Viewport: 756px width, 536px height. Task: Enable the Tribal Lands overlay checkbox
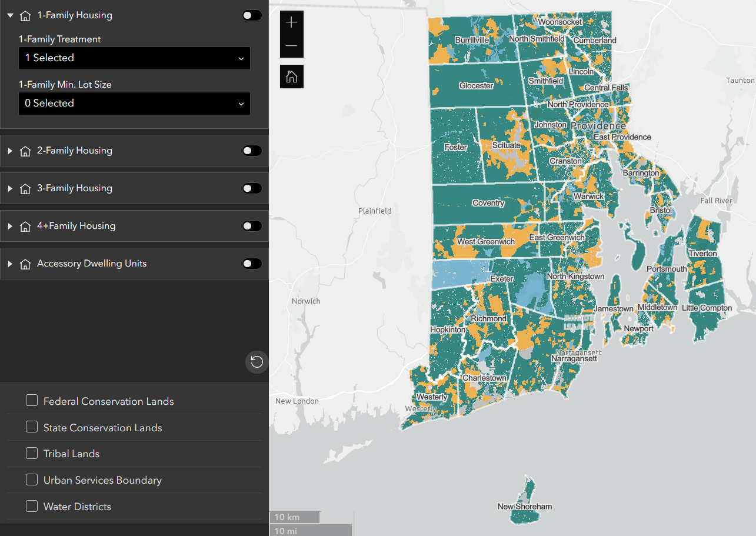click(x=32, y=453)
